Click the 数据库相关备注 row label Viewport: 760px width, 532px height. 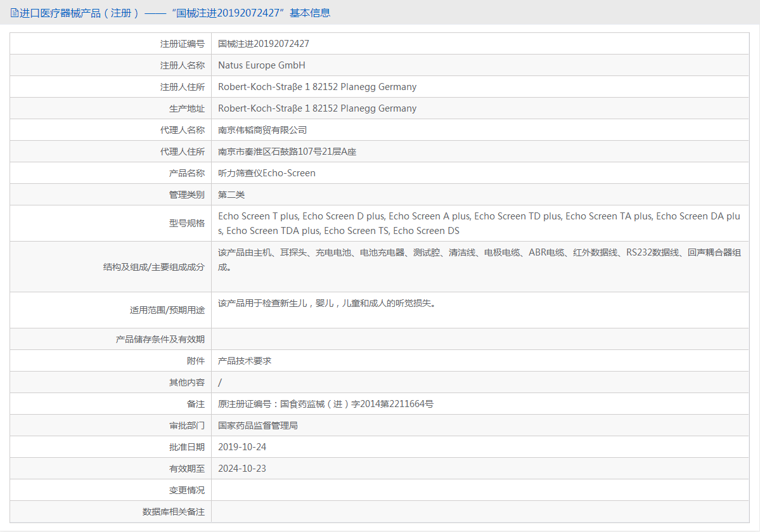coord(174,512)
